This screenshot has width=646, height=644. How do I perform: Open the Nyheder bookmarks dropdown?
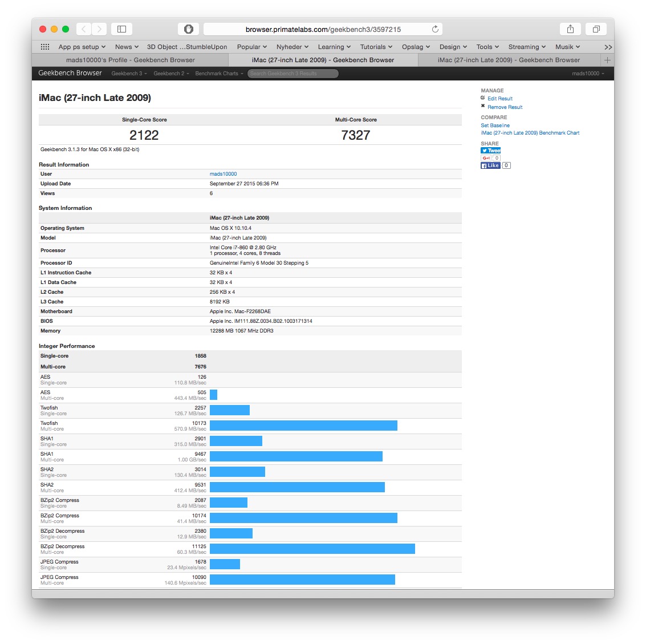[x=292, y=47]
